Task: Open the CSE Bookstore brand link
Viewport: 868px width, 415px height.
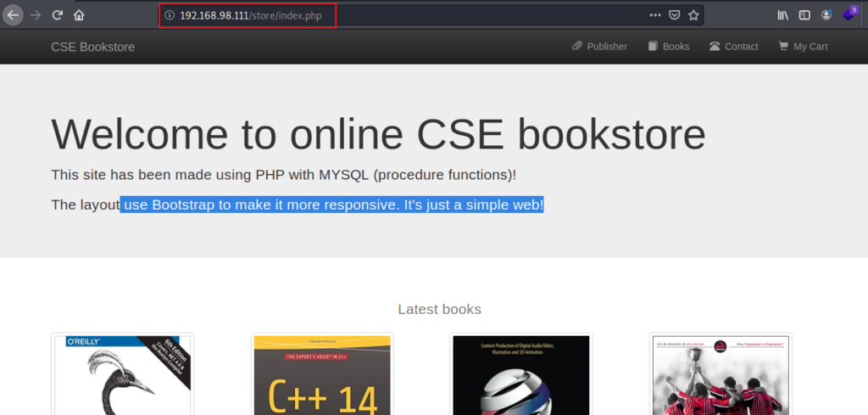Action: pos(93,47)
